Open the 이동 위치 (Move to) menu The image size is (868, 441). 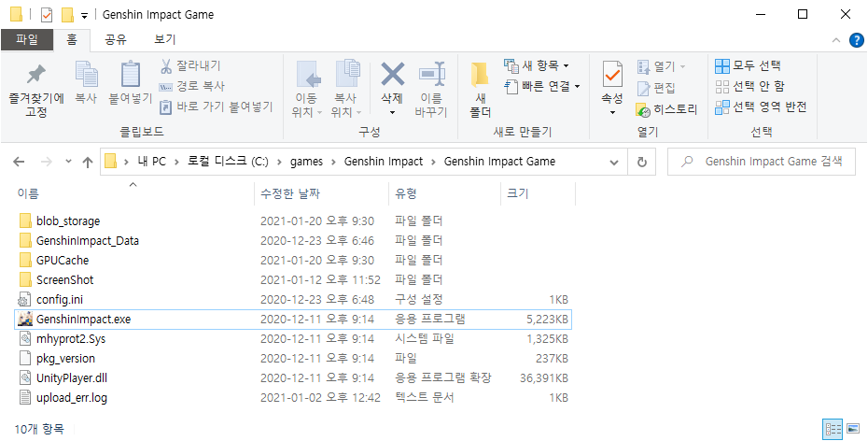pyautogui.click(x=307, y=90)
